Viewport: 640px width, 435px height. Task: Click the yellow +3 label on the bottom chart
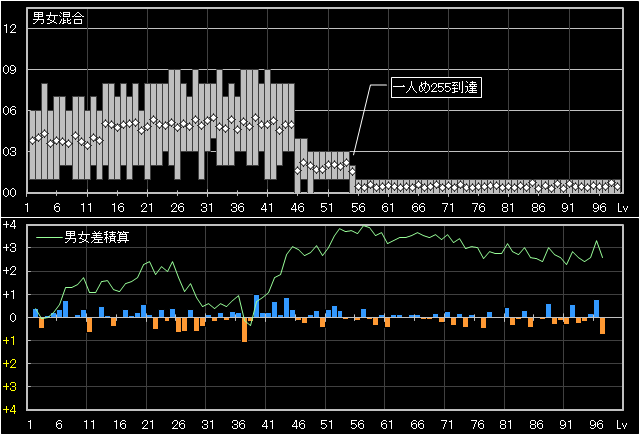tap(9, 386)
